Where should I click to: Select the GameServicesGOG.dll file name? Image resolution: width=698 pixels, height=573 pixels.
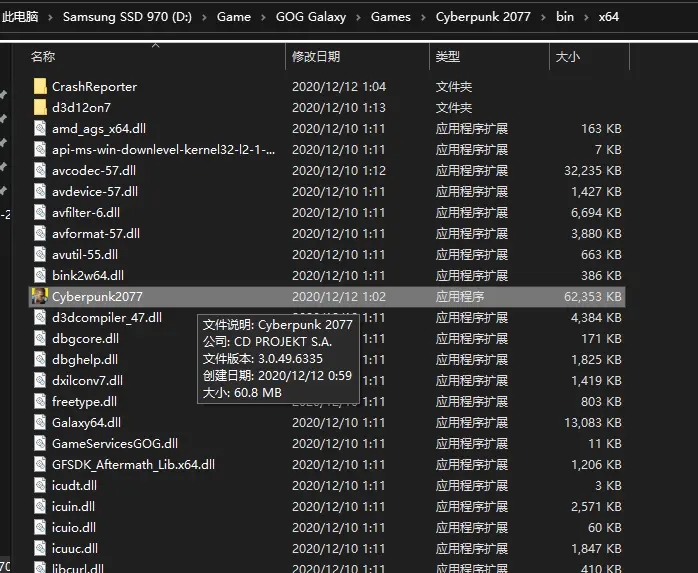click(x=115, y=443)
